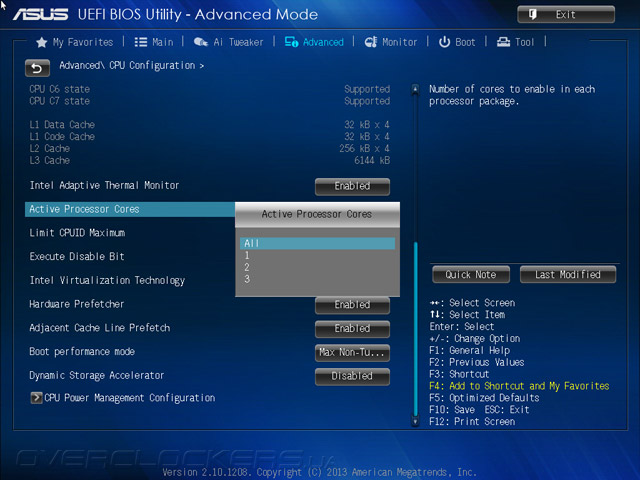Click the Tool printer icon
The width and height of the screenshot is (640, 480).
503,42
